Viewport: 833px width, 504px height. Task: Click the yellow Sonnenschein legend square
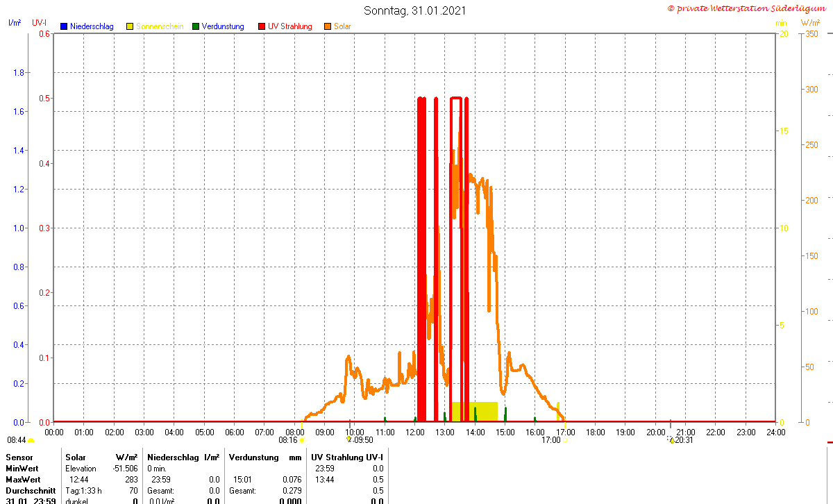pyautogui.click(x=130, y=26)
